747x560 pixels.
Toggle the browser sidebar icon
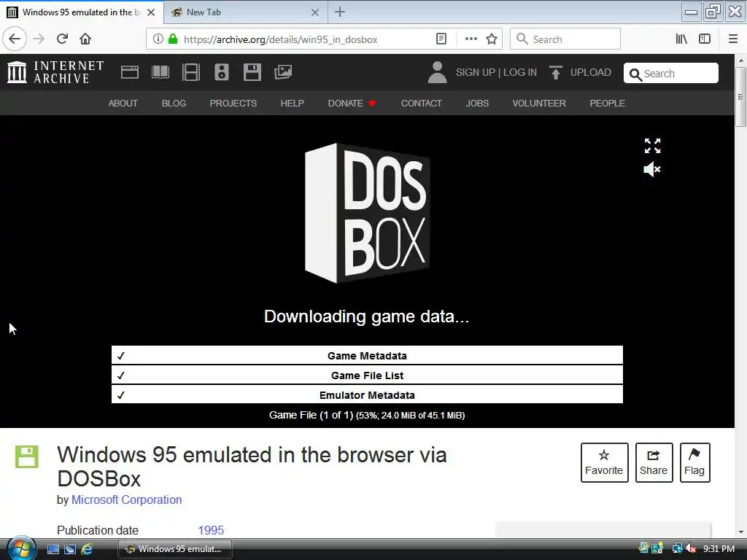pyautogui.click(x=705, y=39)
